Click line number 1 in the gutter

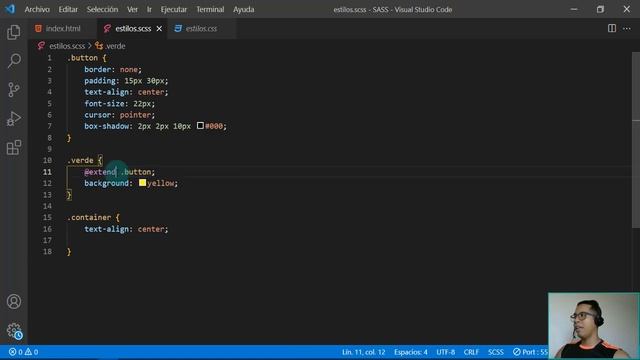(49, 58)
